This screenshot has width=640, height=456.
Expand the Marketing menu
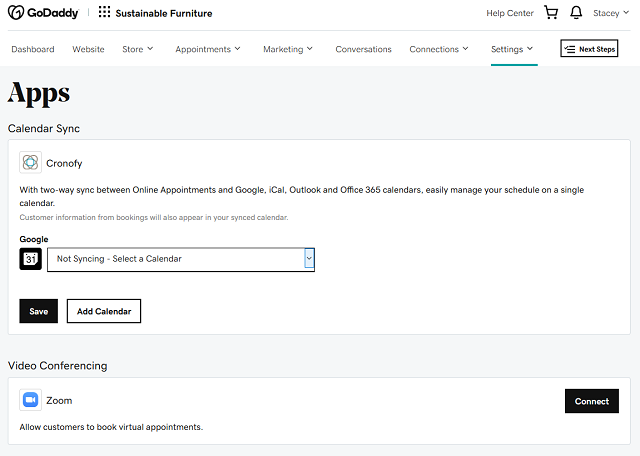point(288,49)
